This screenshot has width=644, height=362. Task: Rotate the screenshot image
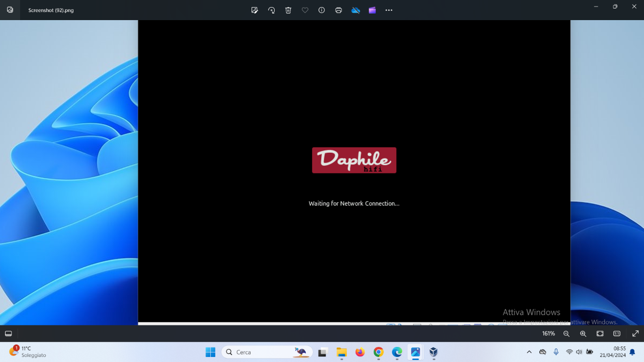(271, 10)
